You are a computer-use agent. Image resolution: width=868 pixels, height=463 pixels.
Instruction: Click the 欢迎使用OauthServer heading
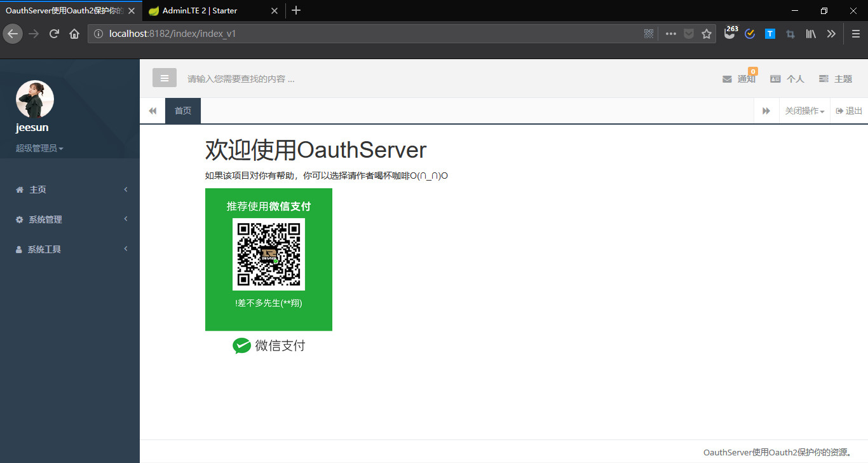pyautogui.click(x=316, y=150)
